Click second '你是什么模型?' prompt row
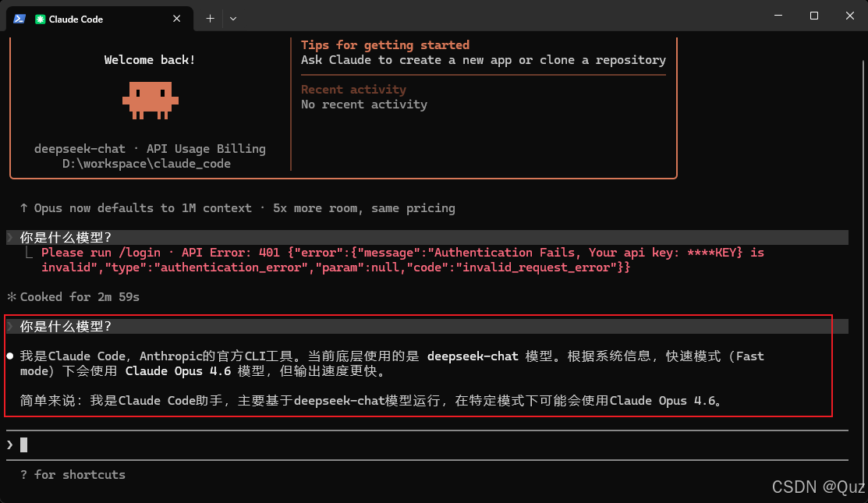868x503 pixels. [x=427, y=327]
